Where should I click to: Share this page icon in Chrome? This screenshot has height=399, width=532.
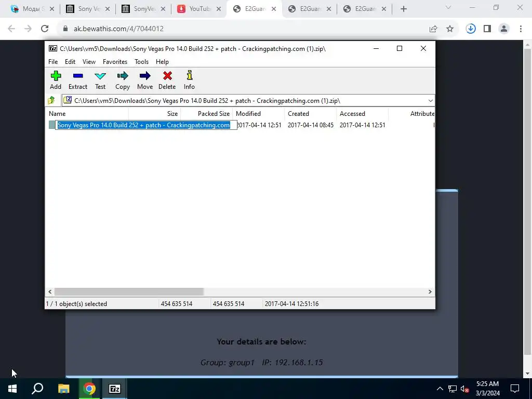coord(433,29)
